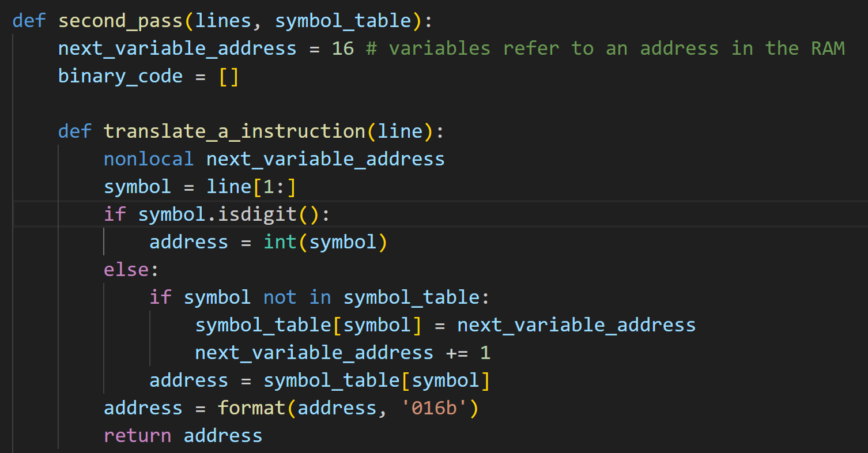Click the else keyword

point(126,270)
